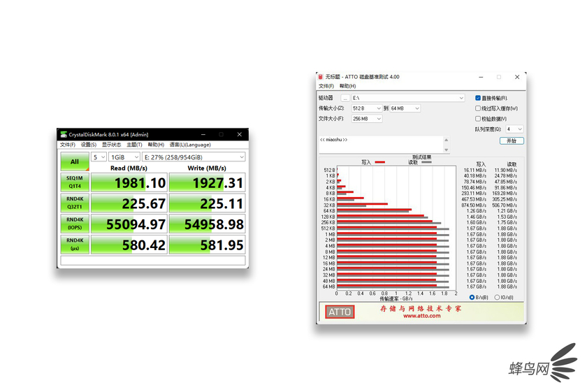
Task: Close the CrystalDiskMark window
Action: tap(239, 134)
